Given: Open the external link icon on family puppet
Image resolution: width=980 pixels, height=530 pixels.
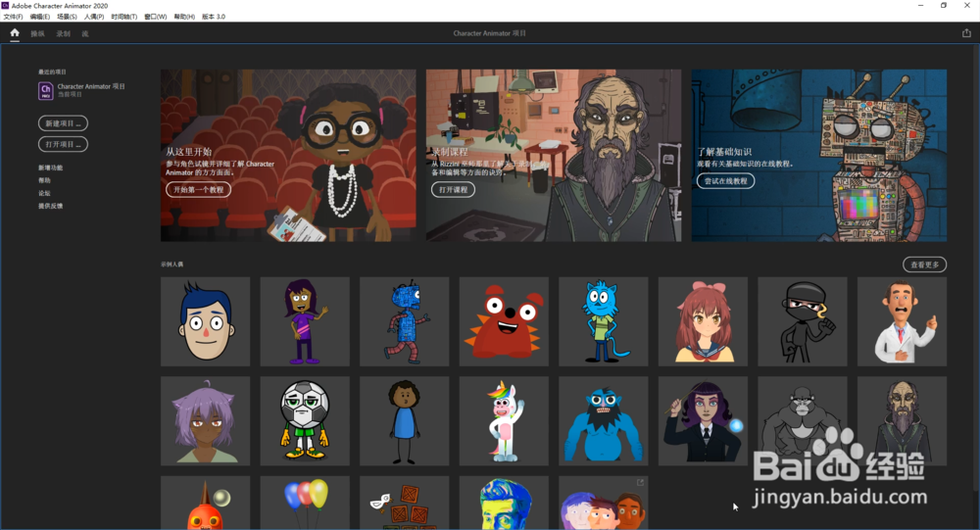Looking at the screenshot, I should 640,483.
